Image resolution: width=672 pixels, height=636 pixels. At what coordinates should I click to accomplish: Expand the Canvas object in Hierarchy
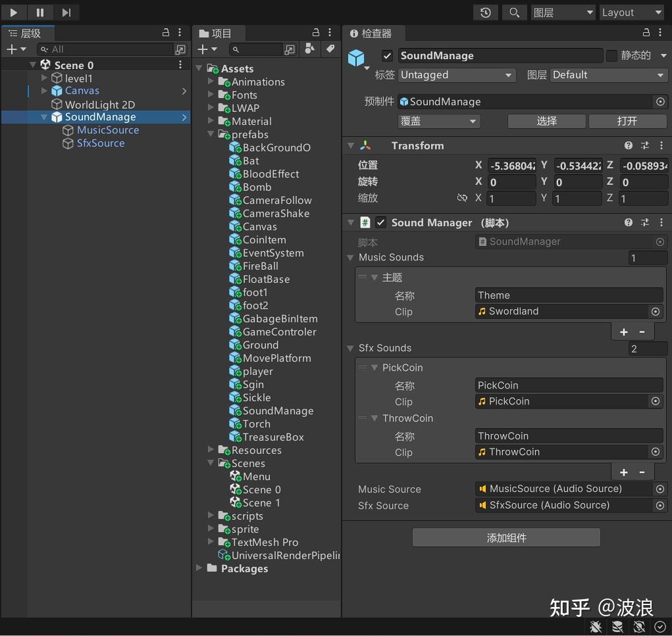pyautogui.click(x=43, y=90)
